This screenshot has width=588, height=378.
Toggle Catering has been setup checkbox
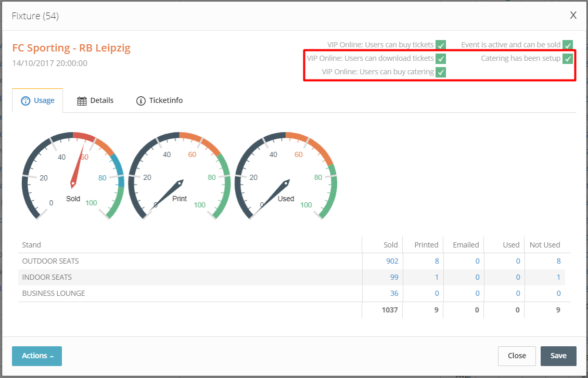coord(568,58)
